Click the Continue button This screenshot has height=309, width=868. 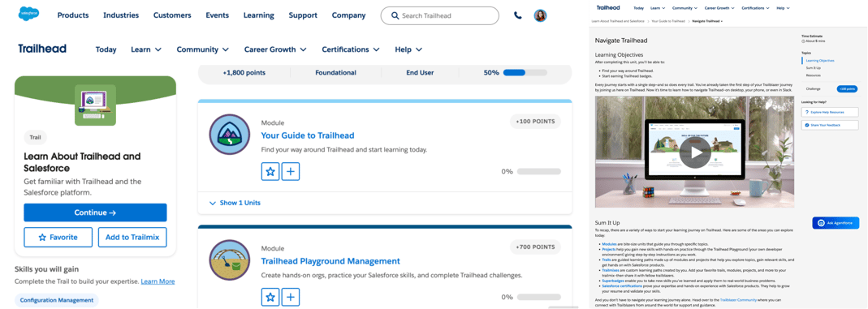pyautogui.click(x=95, y=212)
